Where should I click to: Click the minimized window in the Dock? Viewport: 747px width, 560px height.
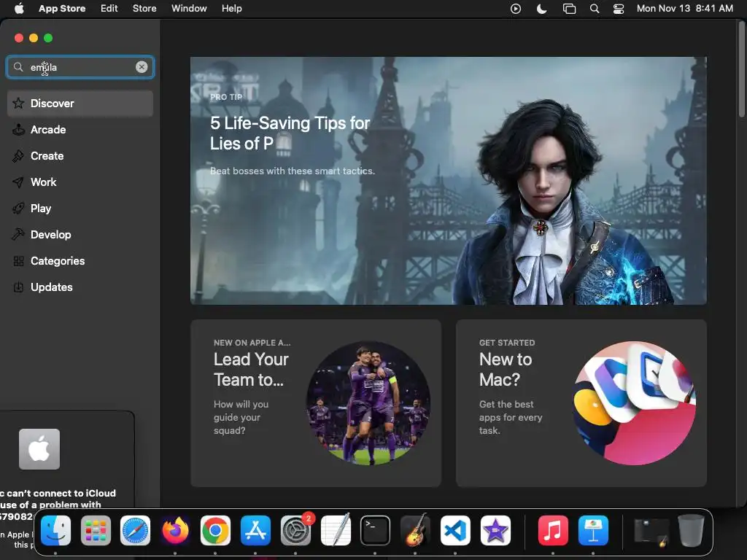[x=651, y=532]
